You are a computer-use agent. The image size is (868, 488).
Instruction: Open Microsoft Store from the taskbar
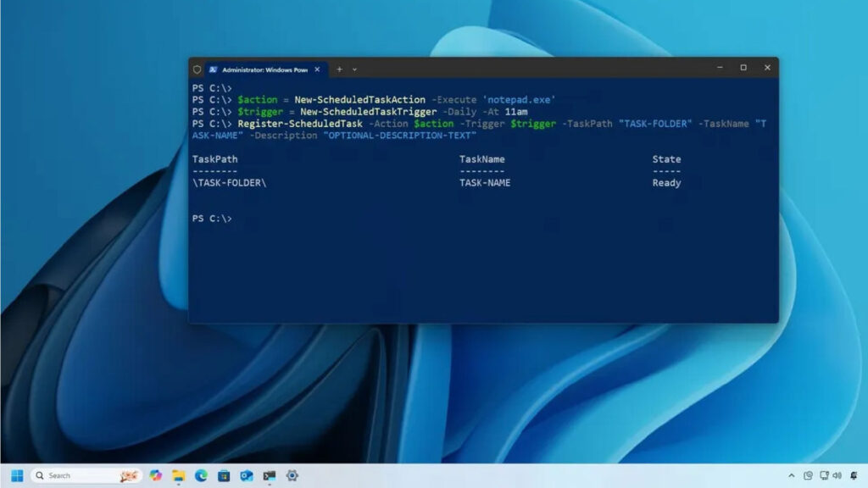(224, 475)
